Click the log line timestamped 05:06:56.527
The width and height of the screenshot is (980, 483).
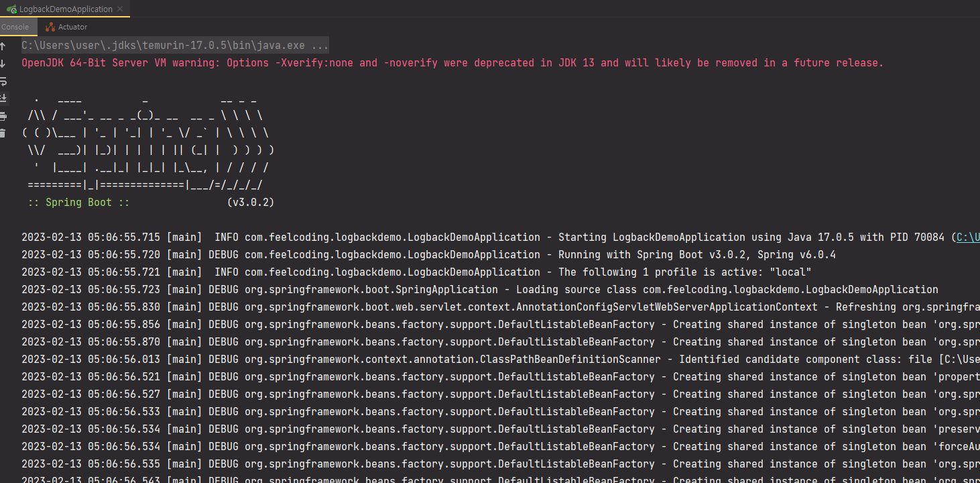[x=501, y=394]
